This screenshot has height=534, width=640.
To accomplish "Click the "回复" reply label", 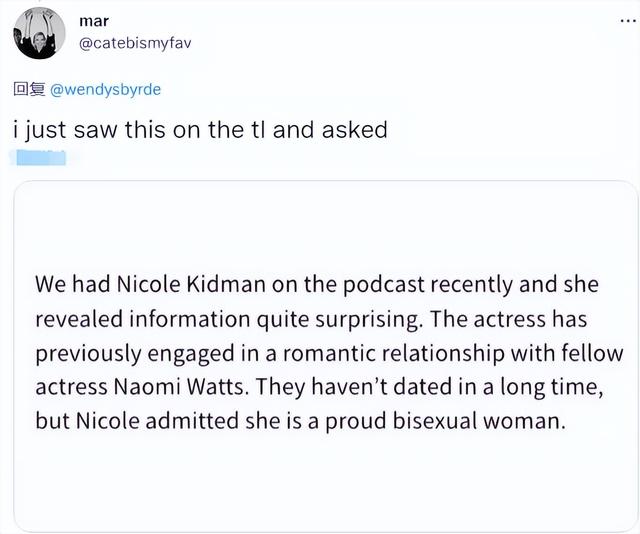I will (x=29, y=89).
